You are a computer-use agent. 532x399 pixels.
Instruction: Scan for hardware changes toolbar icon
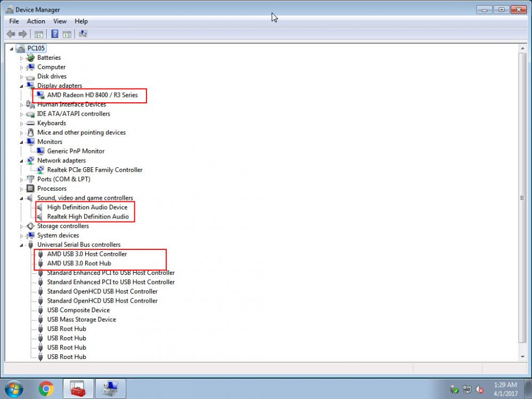tap(83, 34)
